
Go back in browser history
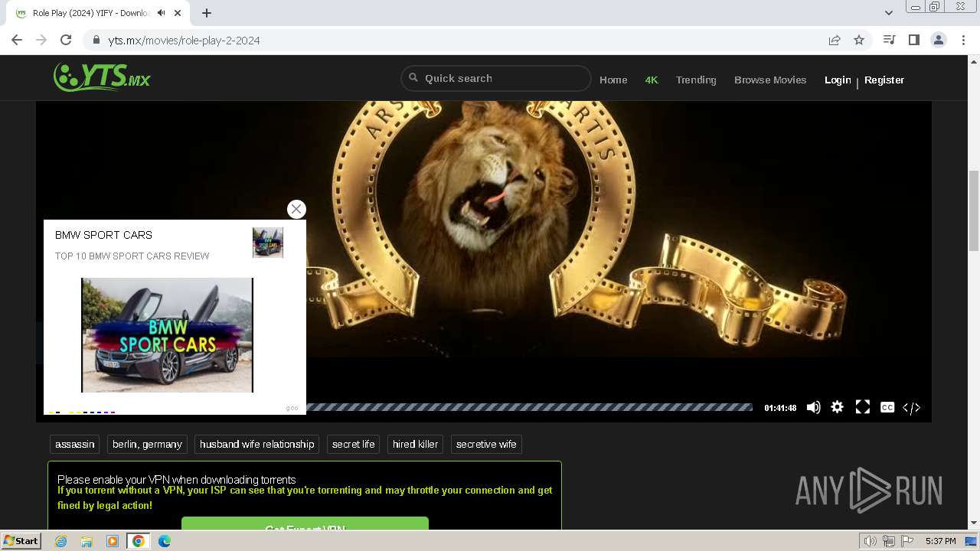tap(17, 40)
